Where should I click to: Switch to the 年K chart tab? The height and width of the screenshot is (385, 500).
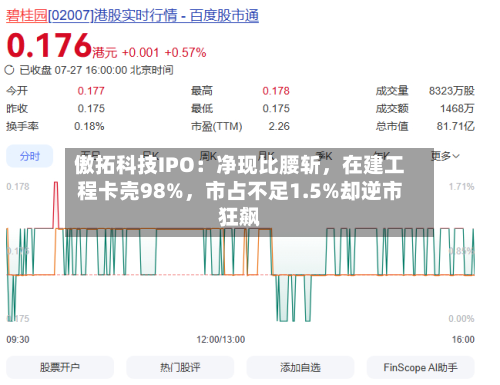(x=382, y=155)
